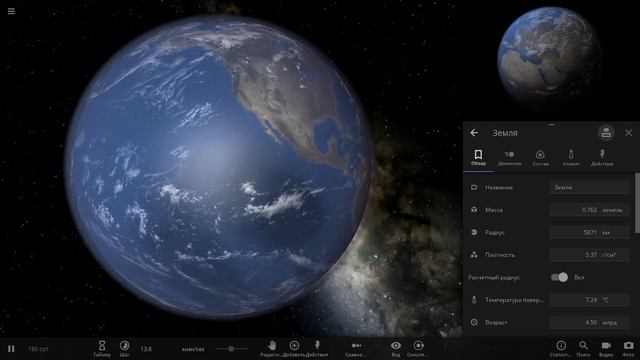
Task: Switch to the Состав tab
Action: point(540,158)
